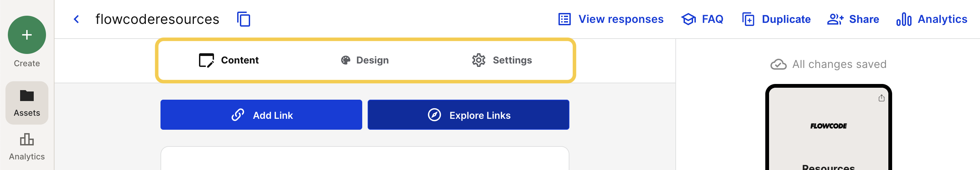Copy the flowcoderesources page name
The image size is (980, 170).
[244, 19]
